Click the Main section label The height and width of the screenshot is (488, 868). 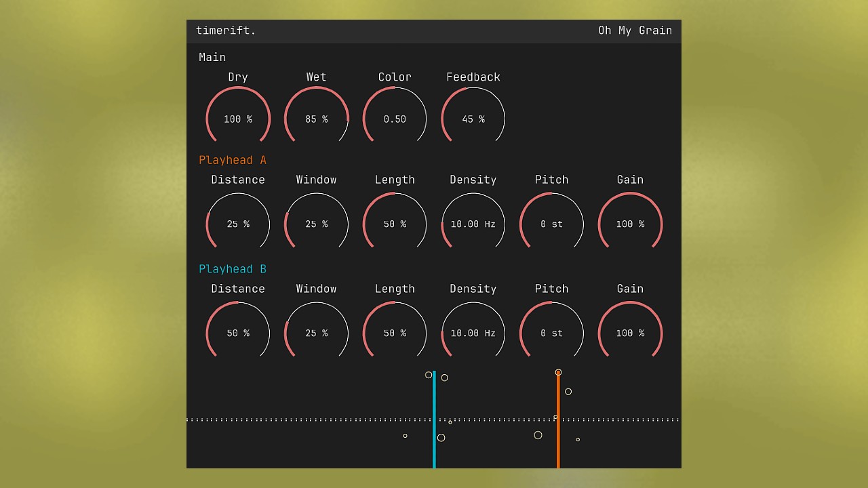[212, 57]
